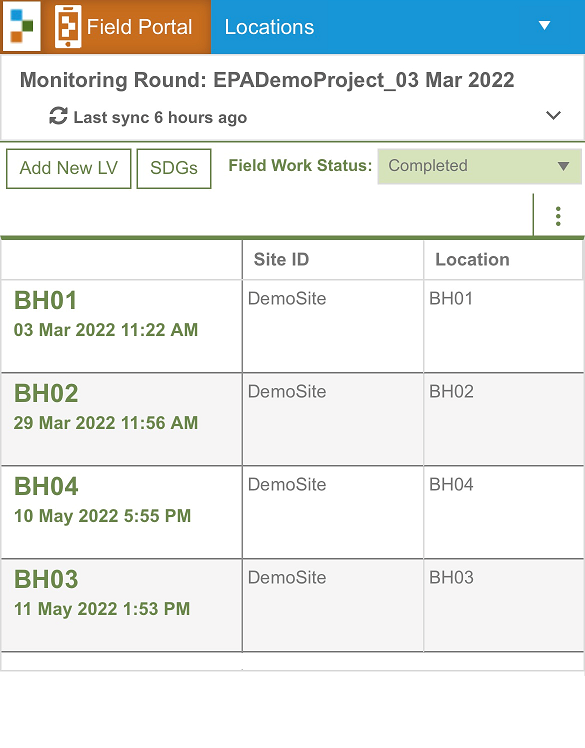Select the Locations header tab

(x=269, y=27)
